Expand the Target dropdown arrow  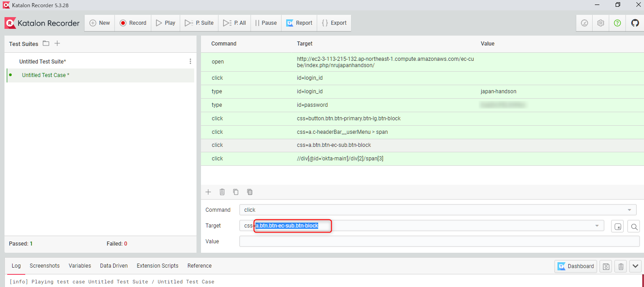coord(597,226)
